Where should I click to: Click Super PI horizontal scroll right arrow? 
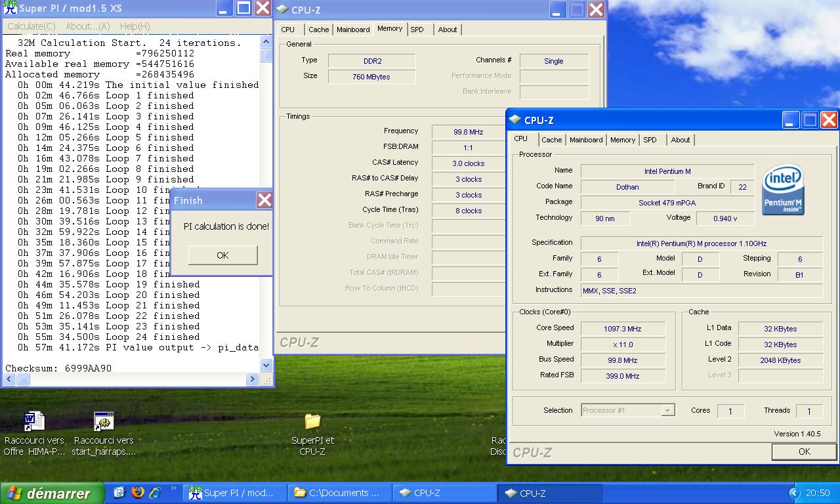(x=253, y=379)
